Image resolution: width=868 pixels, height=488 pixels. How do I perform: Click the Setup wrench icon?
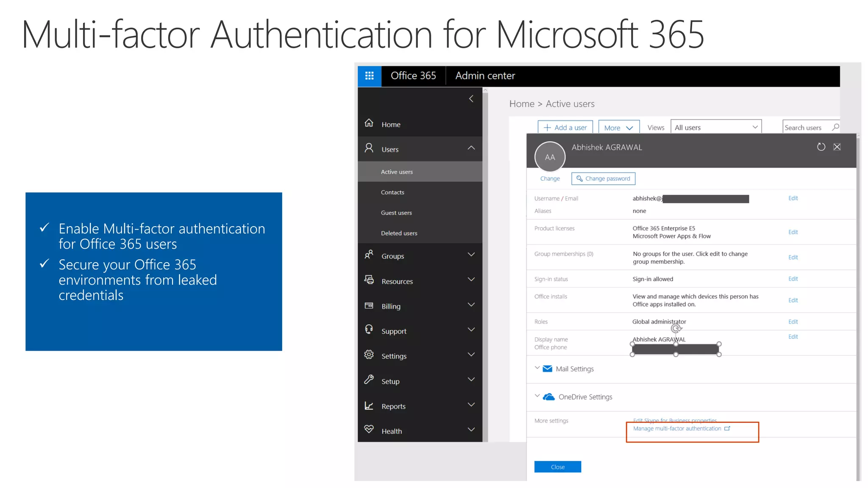click(369, 380)
